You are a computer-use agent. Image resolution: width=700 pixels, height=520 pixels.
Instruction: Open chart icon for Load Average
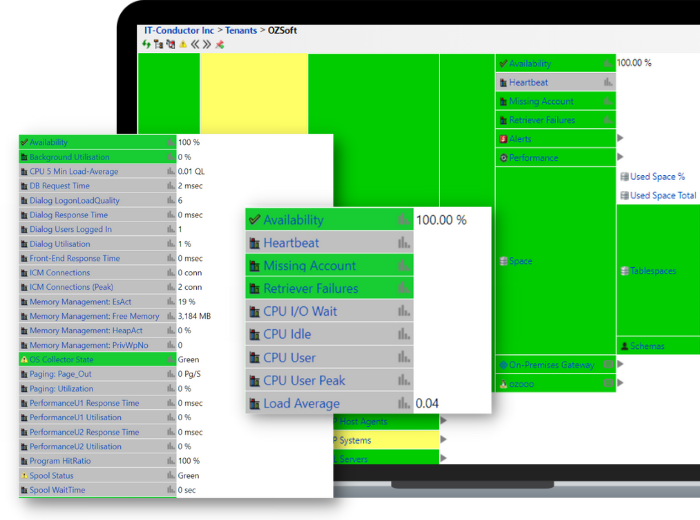click(404, 403)
